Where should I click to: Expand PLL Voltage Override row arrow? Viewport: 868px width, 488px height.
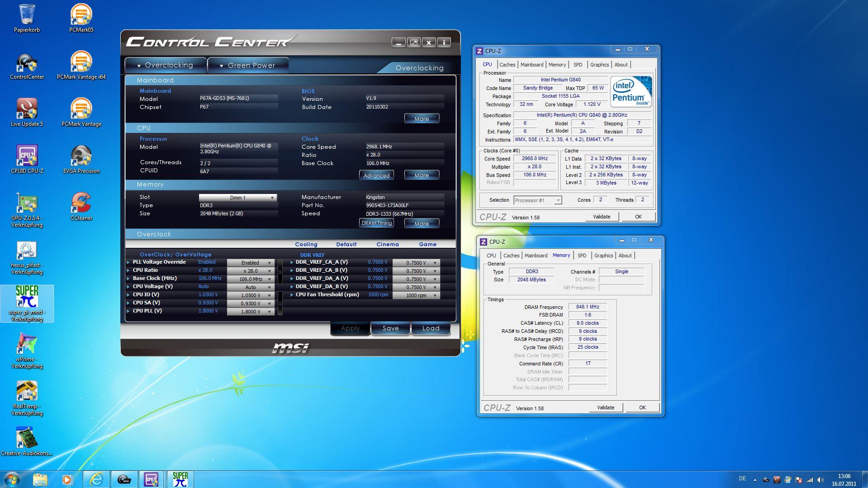click(x=128, y=262)
